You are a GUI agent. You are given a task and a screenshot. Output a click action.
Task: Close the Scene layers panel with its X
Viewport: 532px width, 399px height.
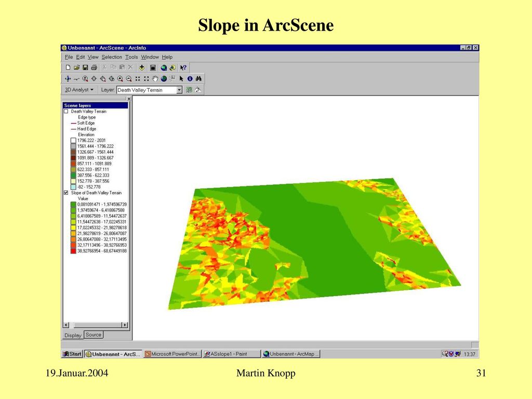click(129, 99)
